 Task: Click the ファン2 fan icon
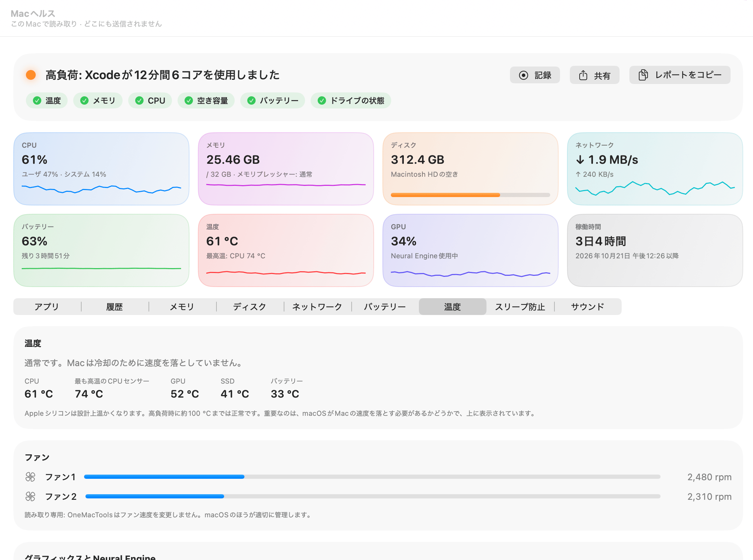tap(30, 496)
